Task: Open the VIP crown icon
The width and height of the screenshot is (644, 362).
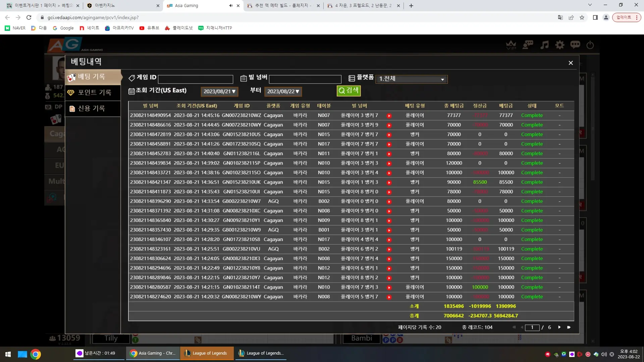Action: [511, 45]
